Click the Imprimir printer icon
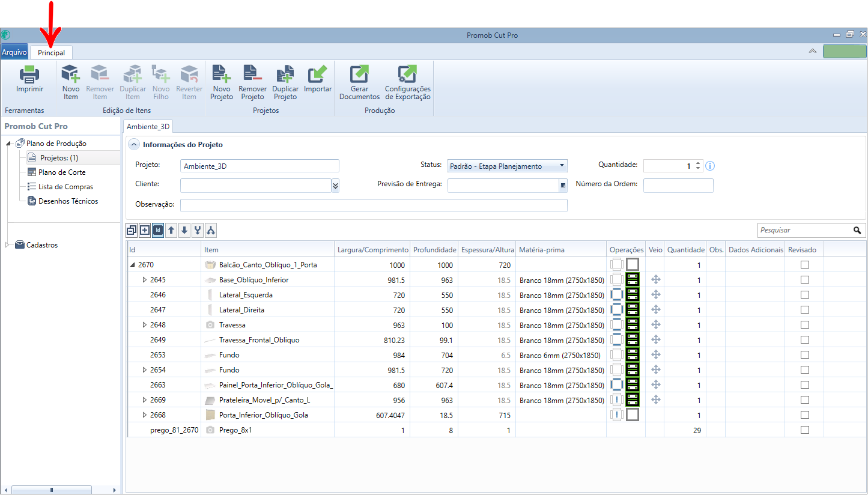 [x=29, y=74]
